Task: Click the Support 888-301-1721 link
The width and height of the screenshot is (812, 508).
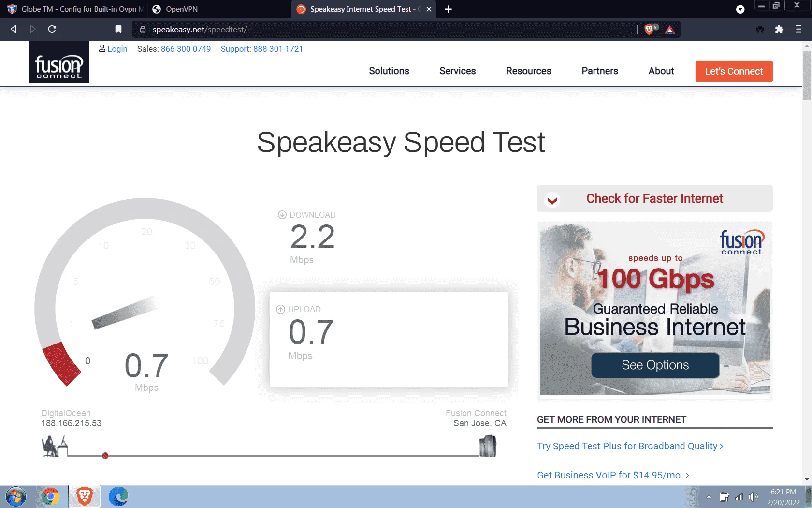Action: click(x=262, y=49)
